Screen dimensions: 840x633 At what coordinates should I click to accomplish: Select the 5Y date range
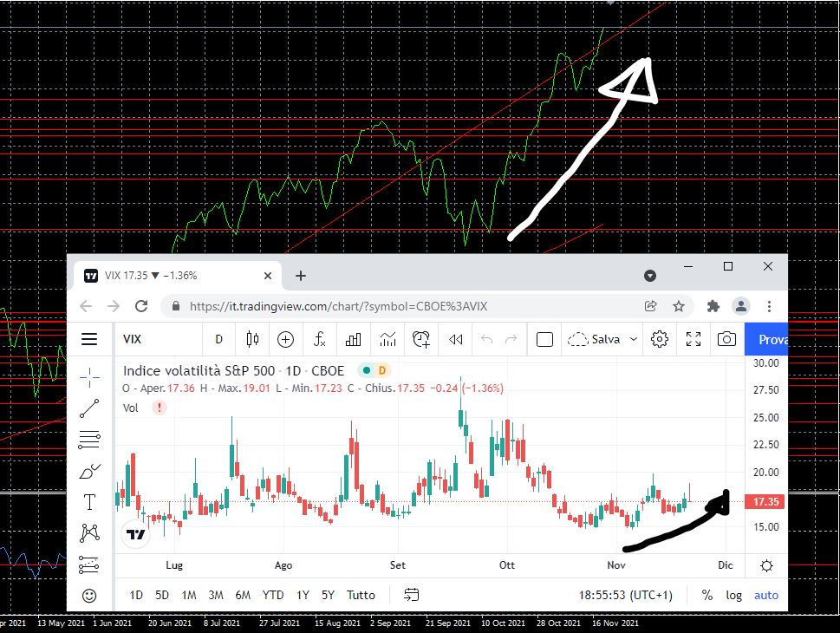coord(328,595)
